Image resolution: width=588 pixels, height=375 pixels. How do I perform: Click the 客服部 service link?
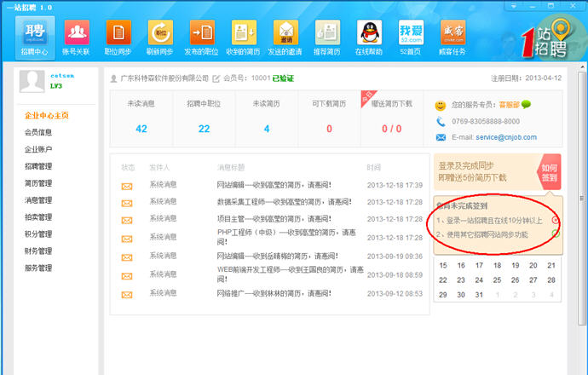[509, 105]
